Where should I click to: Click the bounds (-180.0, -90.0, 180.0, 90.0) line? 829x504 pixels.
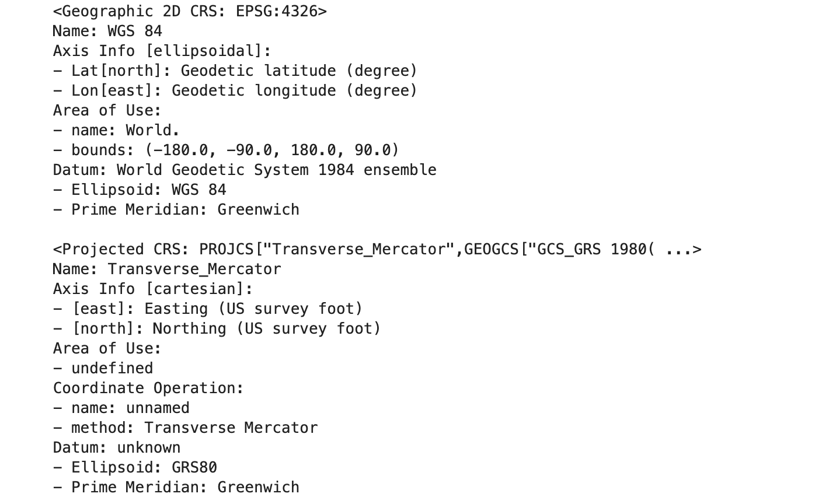[226, 150]
